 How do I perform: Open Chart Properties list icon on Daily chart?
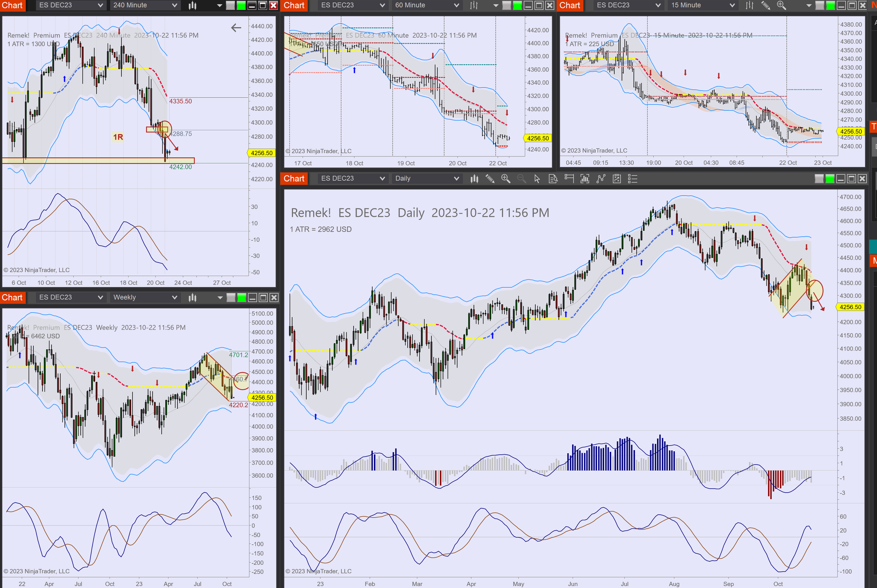tap(632, 179)
